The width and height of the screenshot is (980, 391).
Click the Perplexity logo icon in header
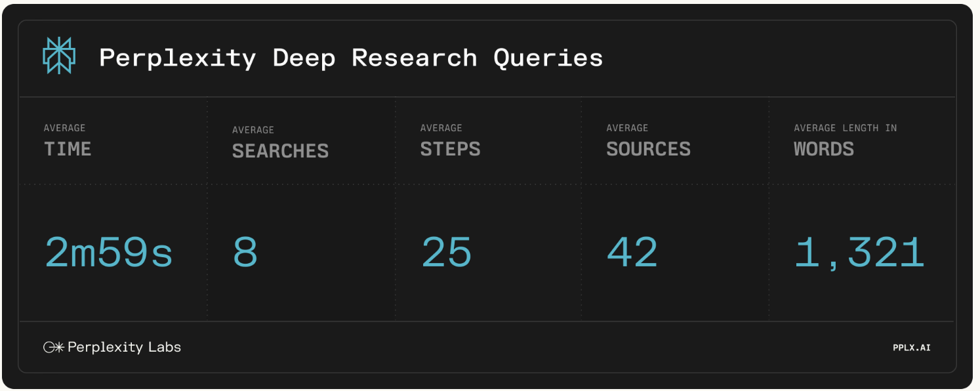[59, 56]
